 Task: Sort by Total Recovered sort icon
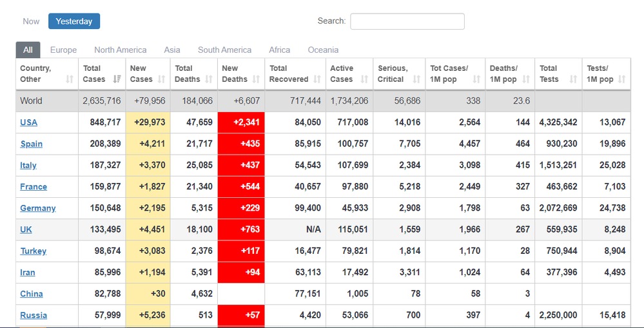317,79
